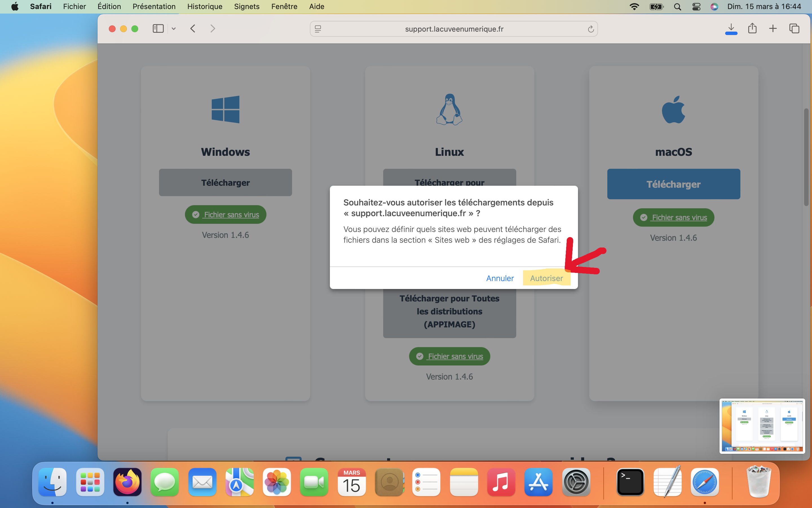Open Calendar from the Dock

point(352,482)
